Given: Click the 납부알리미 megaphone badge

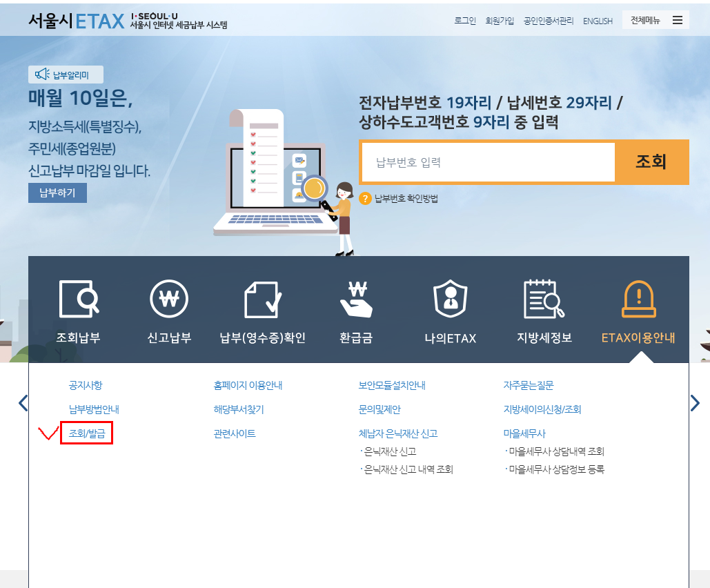Looking at the screenshot, I should click(x=66, y=75).
